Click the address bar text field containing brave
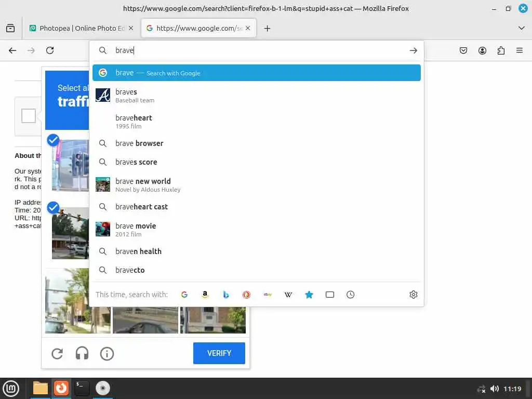The height and width of the screenshot is (399, 532). pos(258,50)
